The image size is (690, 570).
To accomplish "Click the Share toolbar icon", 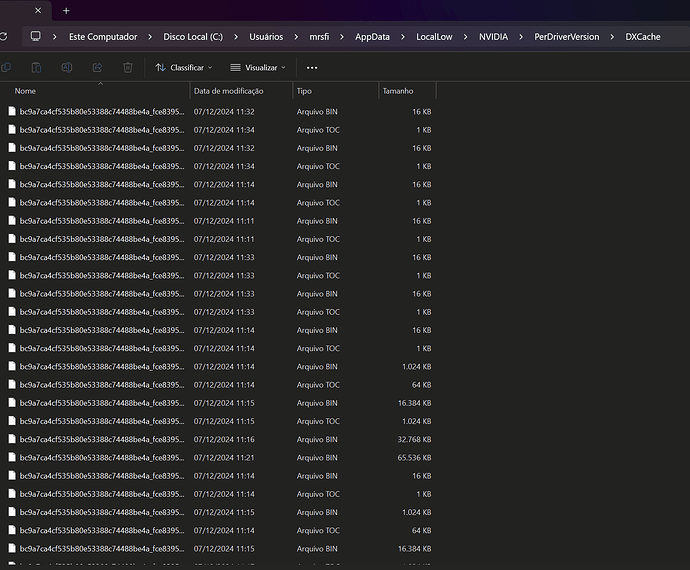I will 97,67.
